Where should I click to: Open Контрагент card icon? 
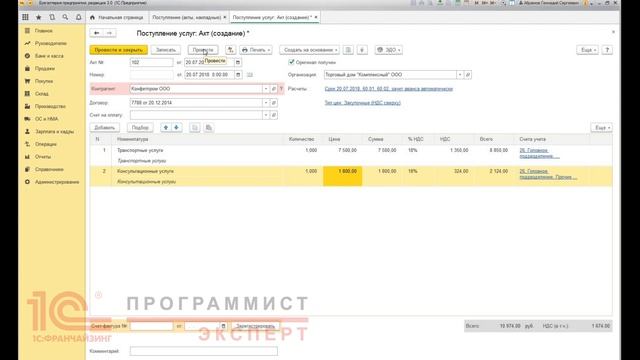point(274,89)
